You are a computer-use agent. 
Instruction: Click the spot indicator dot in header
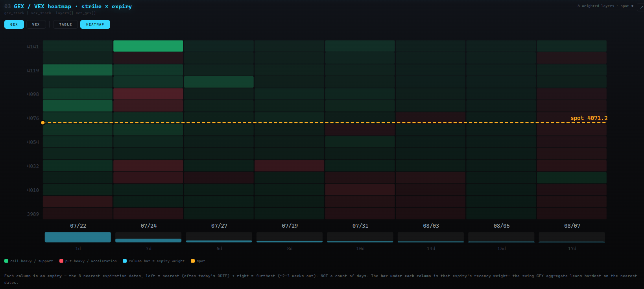tap(632, 6)
